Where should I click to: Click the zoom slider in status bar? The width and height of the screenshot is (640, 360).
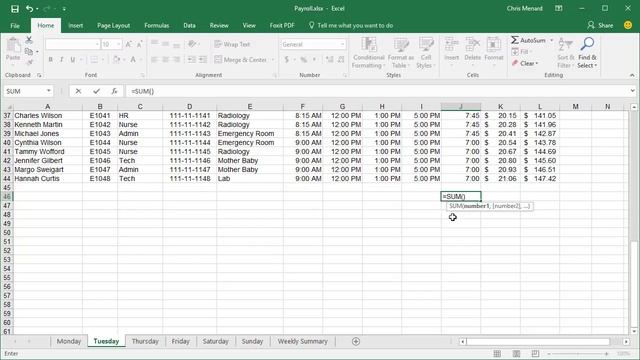click(x=578, y=353)
